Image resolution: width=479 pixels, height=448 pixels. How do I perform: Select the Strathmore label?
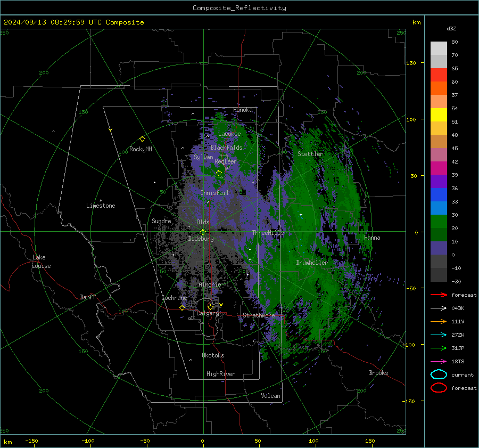point(259,315)
